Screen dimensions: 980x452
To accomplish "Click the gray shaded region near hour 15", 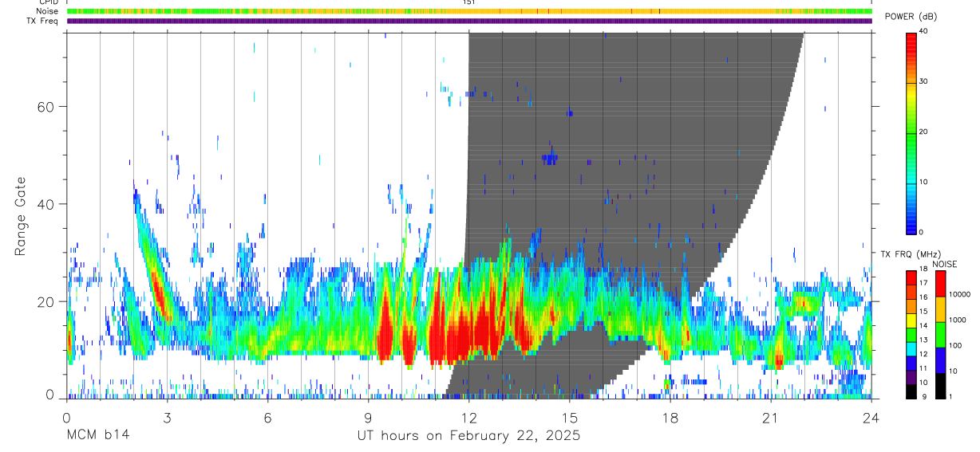I will [569, 199].
